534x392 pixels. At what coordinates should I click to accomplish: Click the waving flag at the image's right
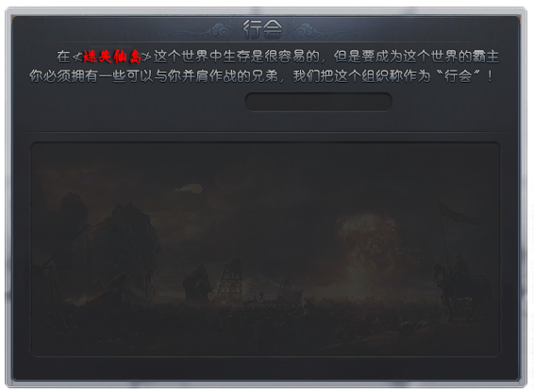(x=459, y=214)
